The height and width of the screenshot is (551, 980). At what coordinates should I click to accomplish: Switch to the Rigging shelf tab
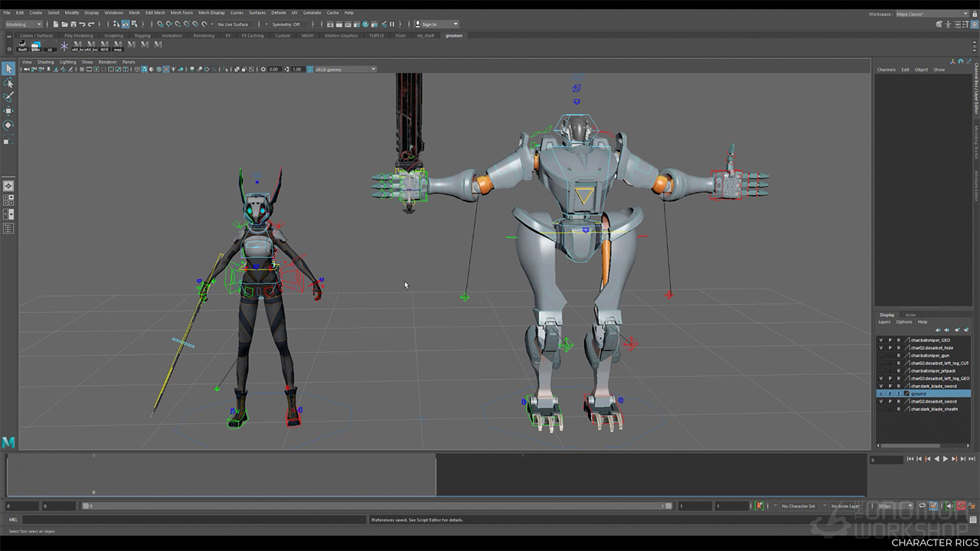(142, 35)
